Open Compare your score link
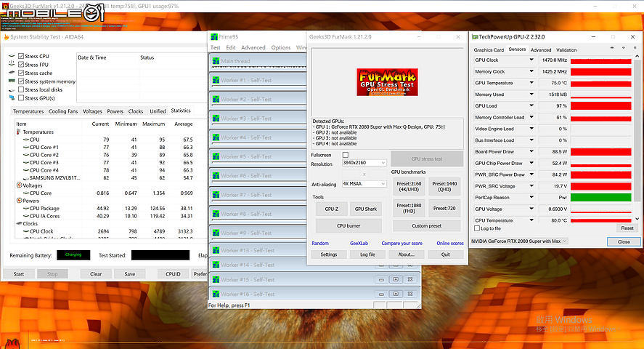Viewport: 644px width, 349px height. coord(402,244)
